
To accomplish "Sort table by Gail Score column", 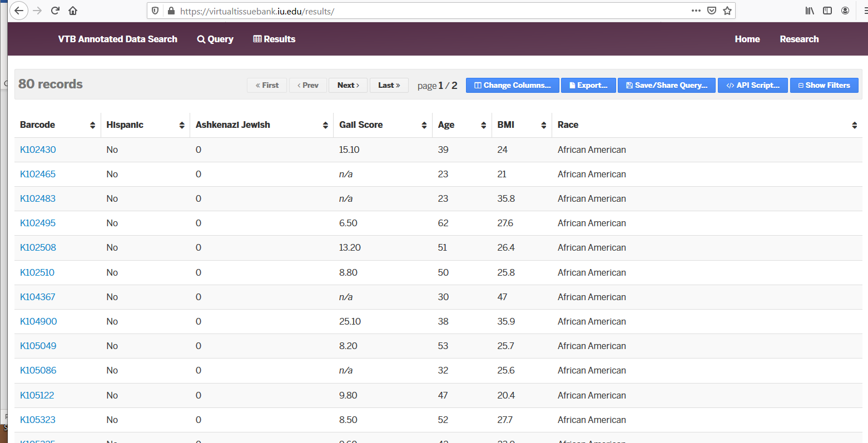I will [x=383, y=125].
